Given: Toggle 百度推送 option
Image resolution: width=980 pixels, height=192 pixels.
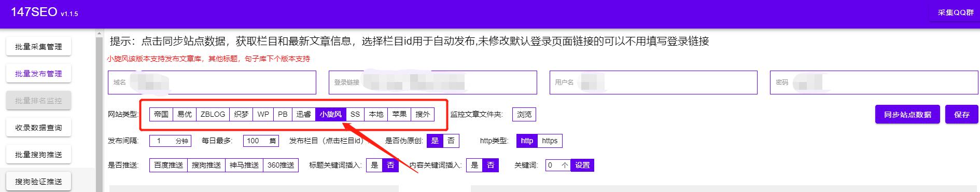Looking at the screenshot, I should pyautogui.click(x=169, y=165).
